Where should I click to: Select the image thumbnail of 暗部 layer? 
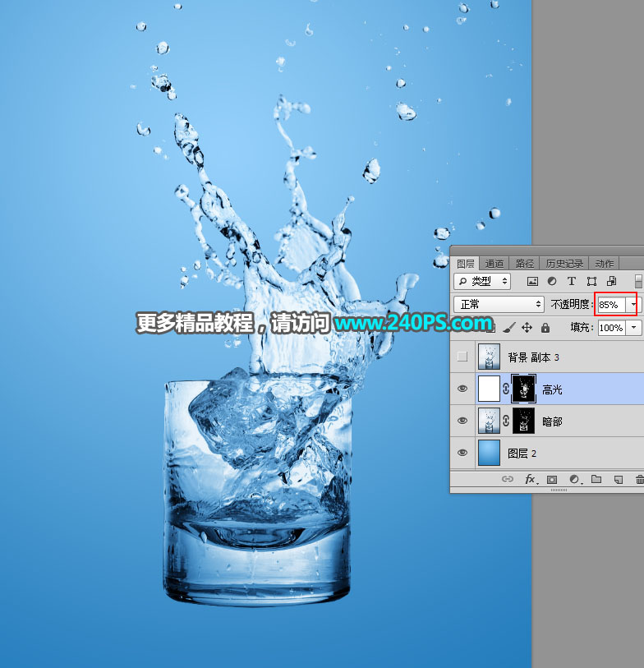tap(489, 421)
